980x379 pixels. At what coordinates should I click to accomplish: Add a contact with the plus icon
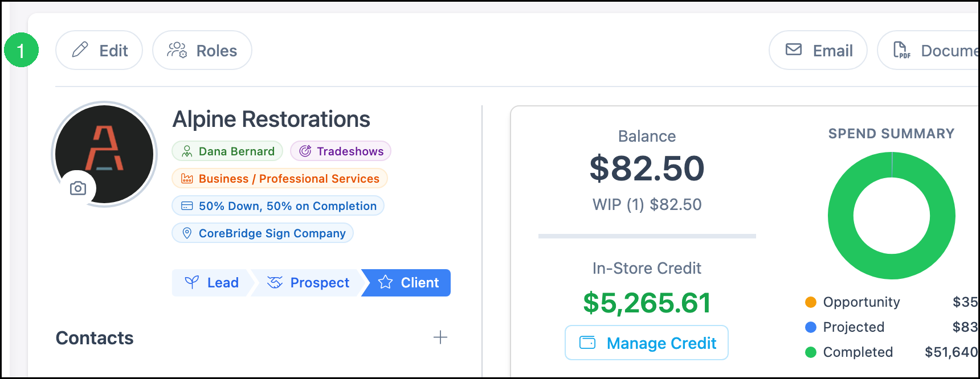click(x=440, y=337)
